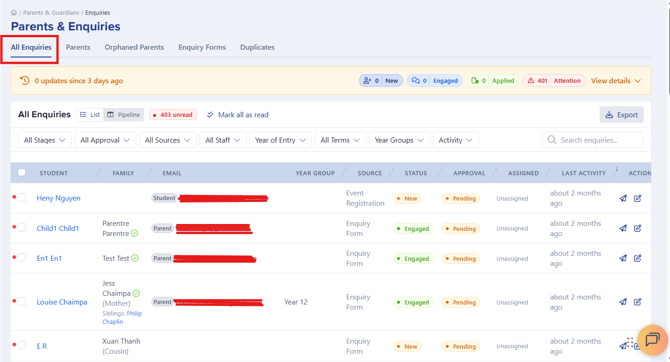Click the New count pill in banner

(x=381, y=81)
